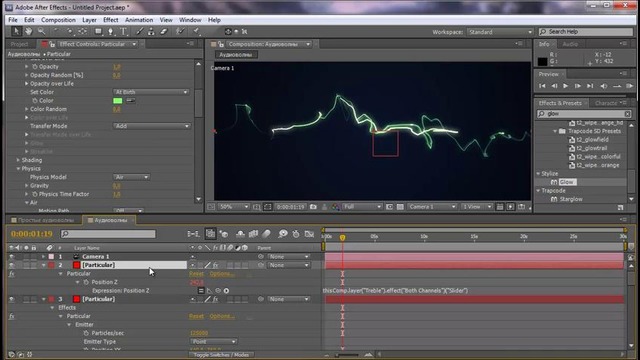Open the Transfer Mode dropdown
This screenshot has height=360, width=640.
click(x=151, y=126)
